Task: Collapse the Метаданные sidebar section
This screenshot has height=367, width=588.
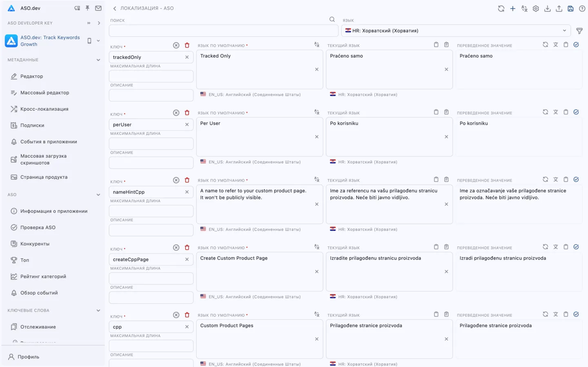Action: (x=98, y=60)
